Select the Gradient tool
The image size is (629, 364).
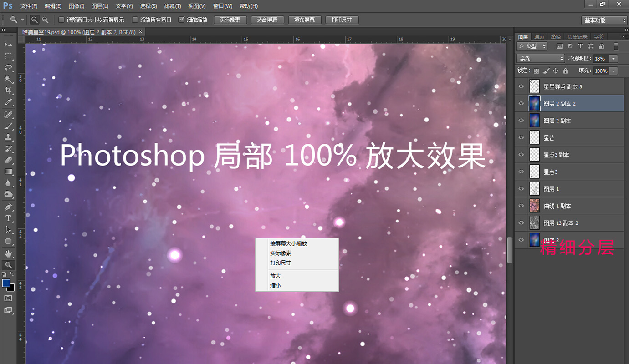tap(8, 172)
